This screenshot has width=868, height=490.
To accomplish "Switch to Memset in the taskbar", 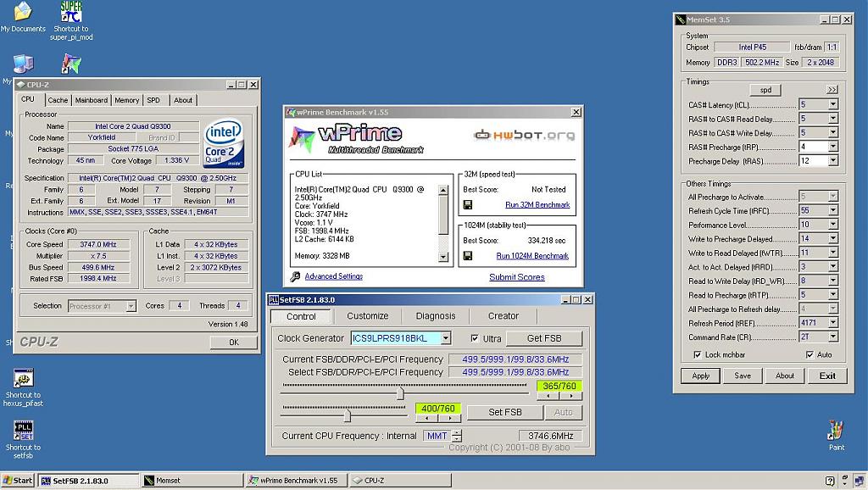I will coord(192,481).
